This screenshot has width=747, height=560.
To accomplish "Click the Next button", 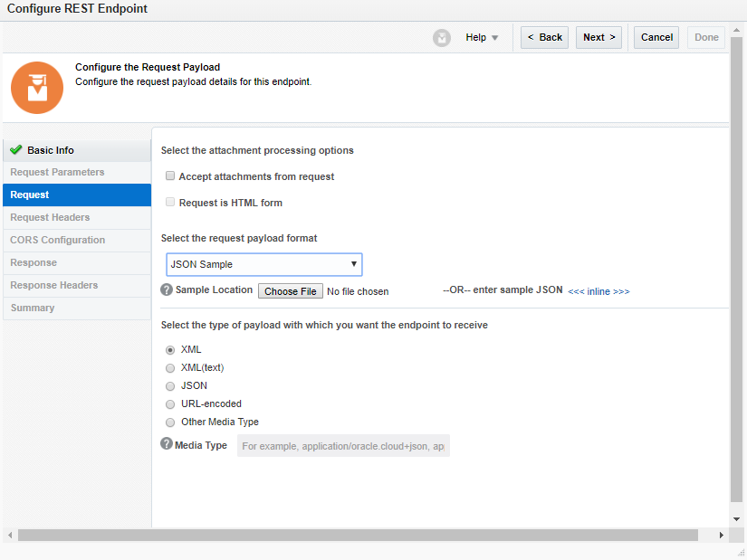I will coord(599,38).
